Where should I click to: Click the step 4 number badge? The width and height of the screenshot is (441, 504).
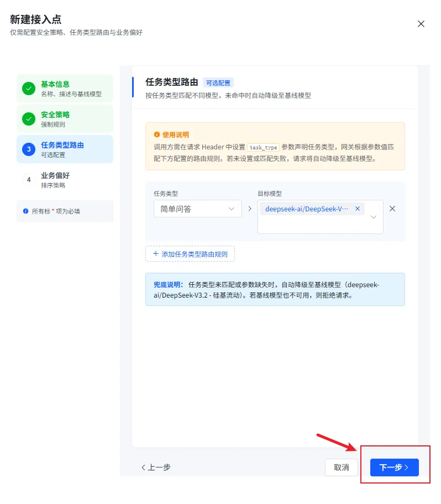pos(29,180)
